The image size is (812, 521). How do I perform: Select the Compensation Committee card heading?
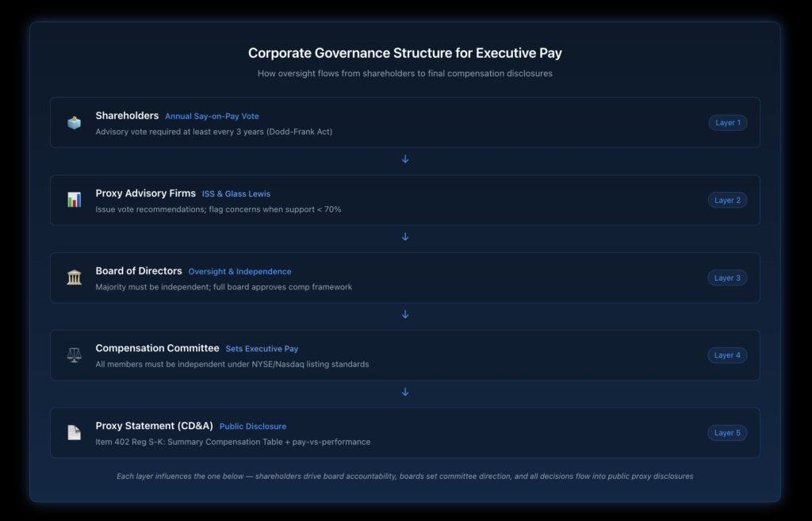tap(157, 348)
